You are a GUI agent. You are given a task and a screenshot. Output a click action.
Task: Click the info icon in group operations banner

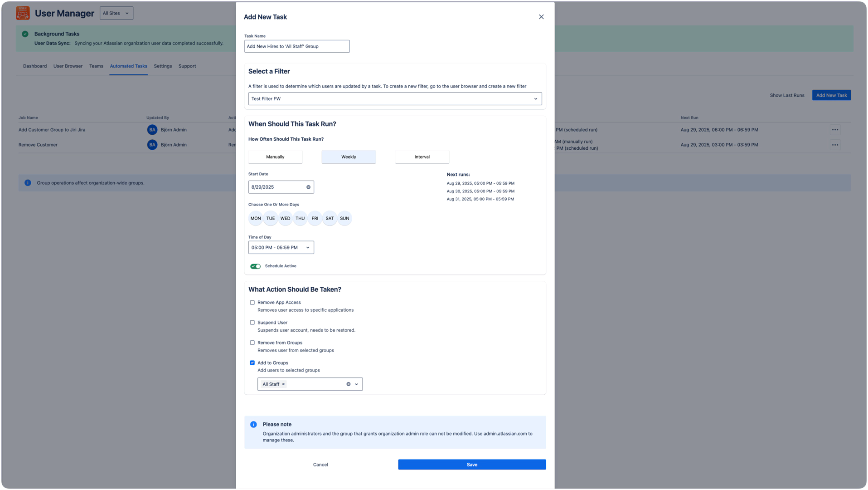tap(28, 182)
